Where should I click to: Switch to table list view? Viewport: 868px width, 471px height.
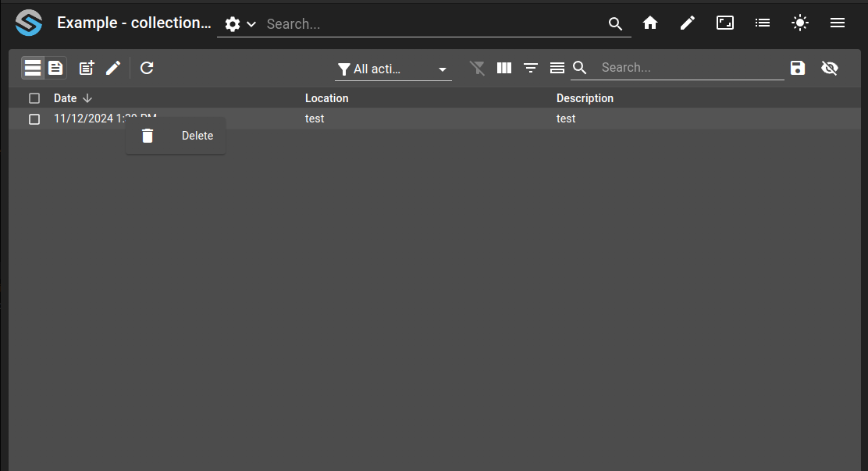coord(33,68)
